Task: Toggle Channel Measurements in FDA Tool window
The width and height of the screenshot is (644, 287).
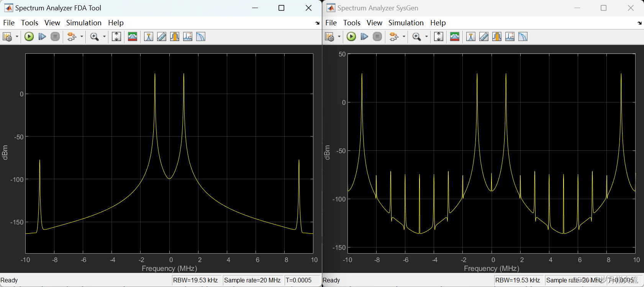Action: coord(175,37)
